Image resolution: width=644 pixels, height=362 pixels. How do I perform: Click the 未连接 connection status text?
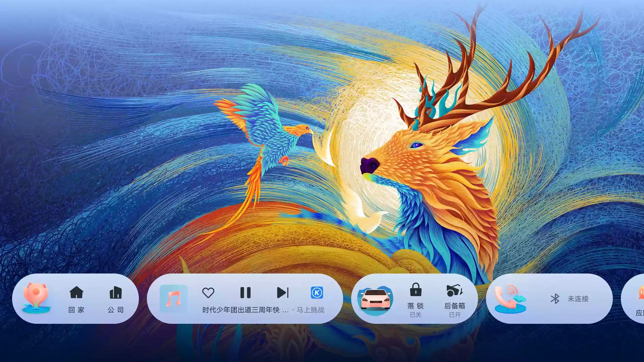(578, 299)
